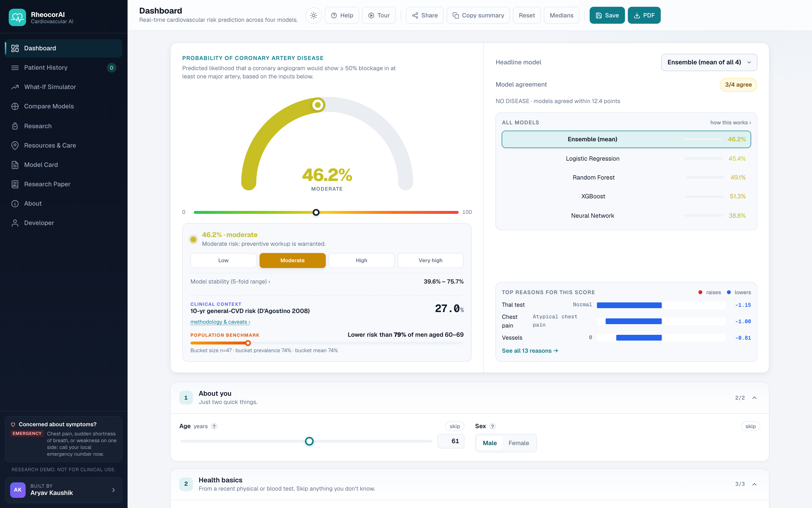Click the 0–100 risk gradient bar marker
Image resolution: width=812 pixels, height=508 pixels.
[x=316, y=212]
